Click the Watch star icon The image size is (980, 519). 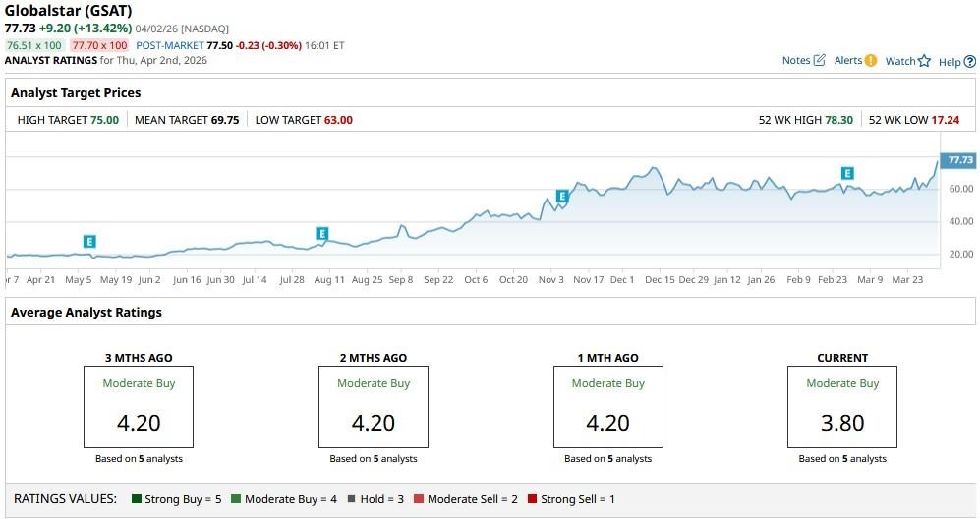click(x=924, y=61)
